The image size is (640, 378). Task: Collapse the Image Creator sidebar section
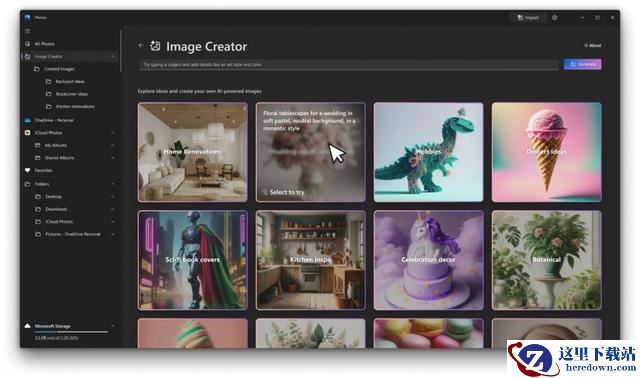(x=113, y=56)
